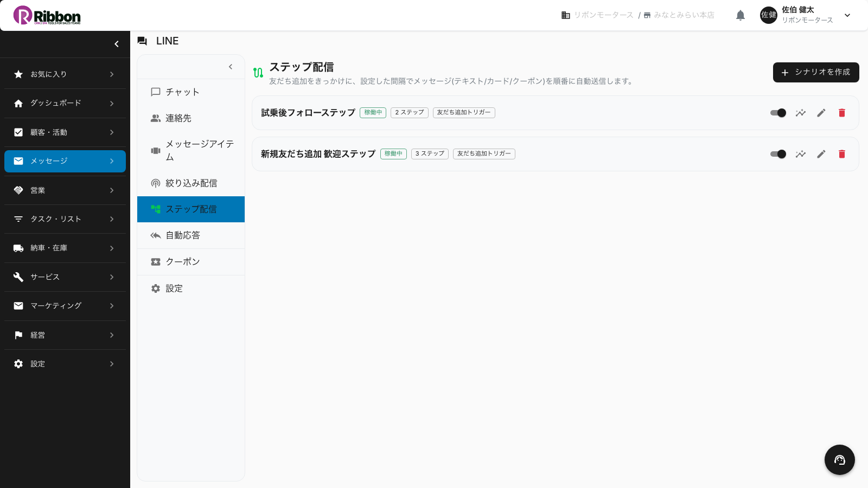Open the notifications bell
The height and width of the screenshot is (488, 868).
(x=741, y=15)
